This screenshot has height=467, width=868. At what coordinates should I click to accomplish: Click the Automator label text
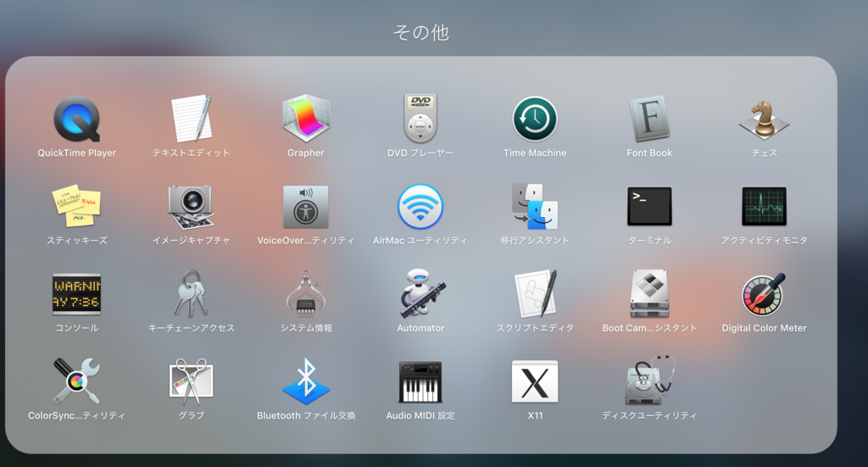click(x=420, y=328)
